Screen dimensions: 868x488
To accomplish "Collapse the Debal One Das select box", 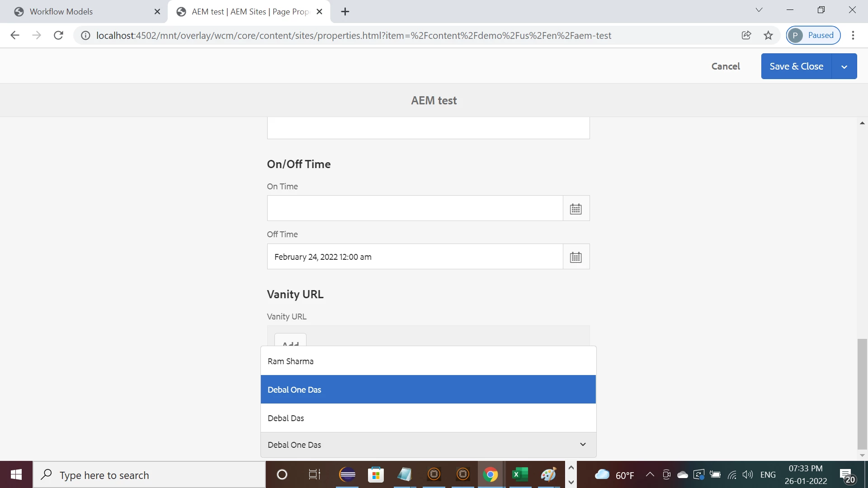I will [x=583, y=445].
